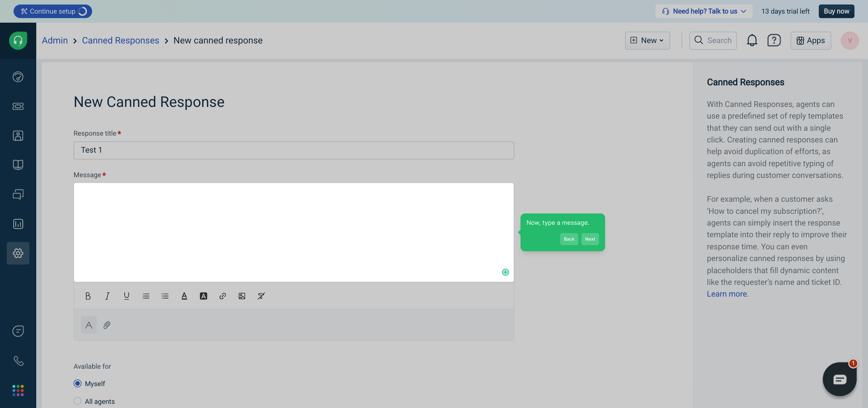Click the insert link icon
The width and height of the screenshot is (868, 408).
[222, 296]
